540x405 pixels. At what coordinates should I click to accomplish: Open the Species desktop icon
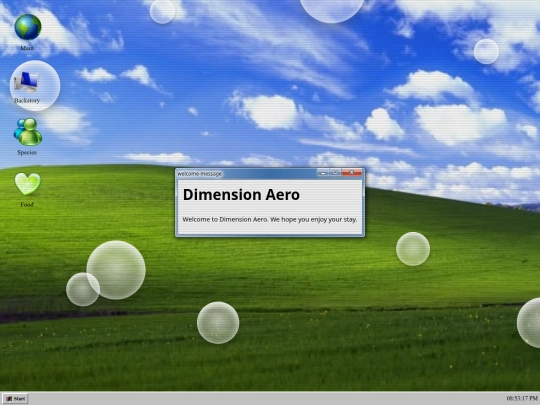point(28,132)
